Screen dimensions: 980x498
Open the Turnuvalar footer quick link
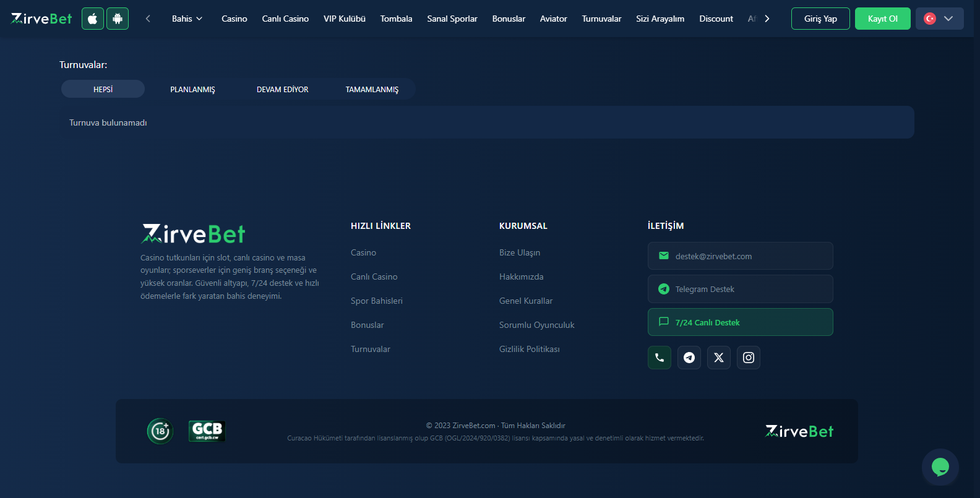(x=371, y=349)
